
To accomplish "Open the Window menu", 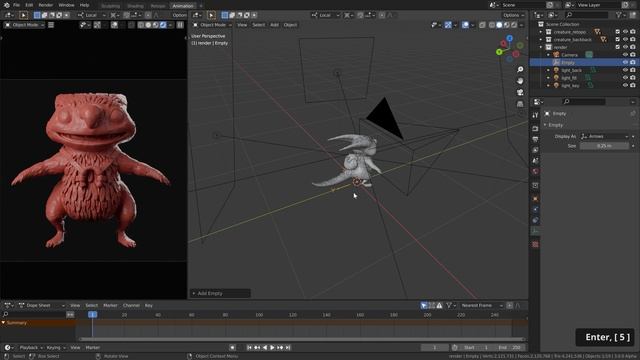I will [66, 5].
